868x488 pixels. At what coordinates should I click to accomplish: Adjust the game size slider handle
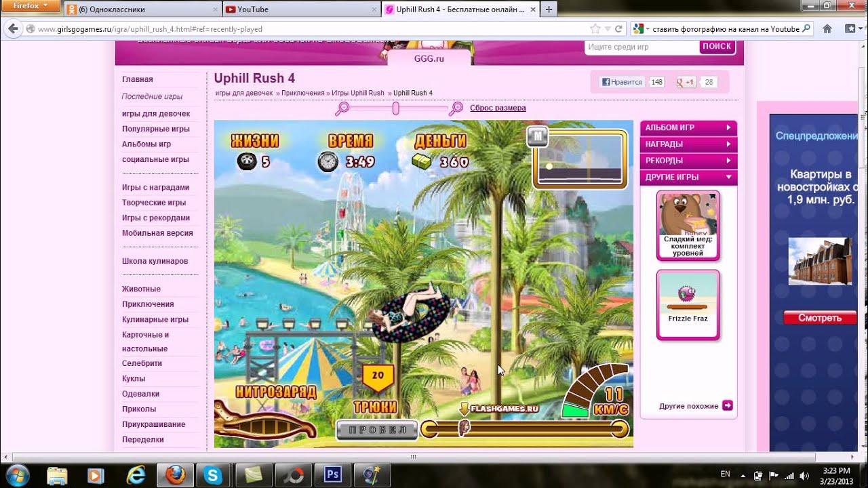point(395,108)
